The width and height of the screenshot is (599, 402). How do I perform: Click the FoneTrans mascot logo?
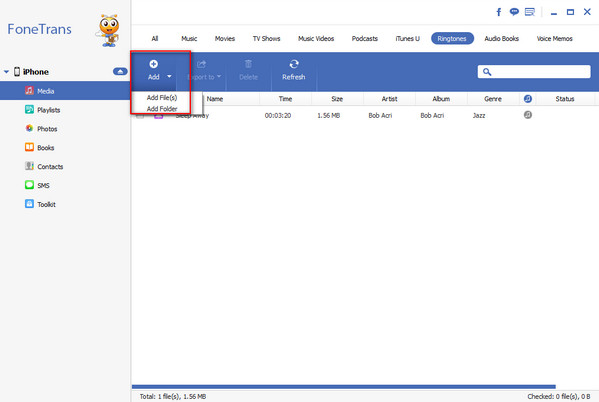108,31
